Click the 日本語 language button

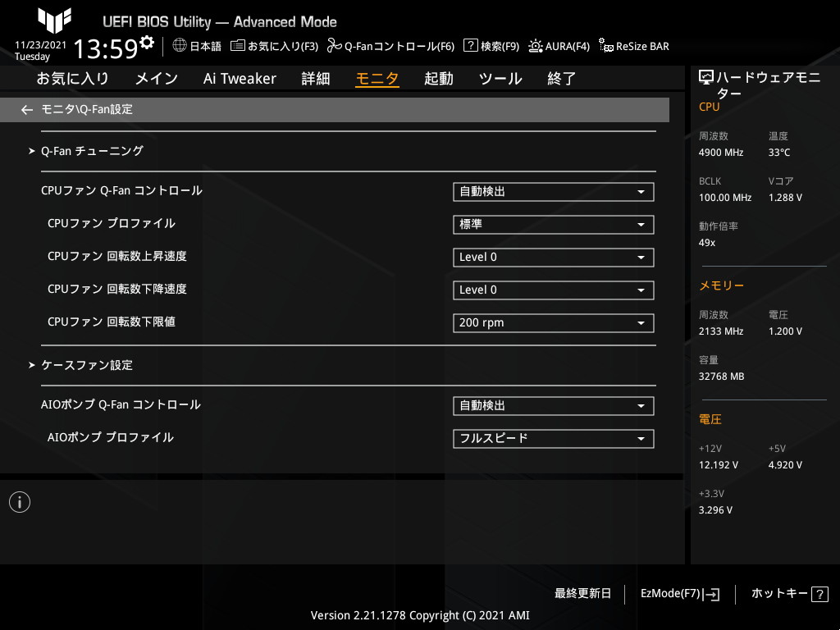[x=206, y=47]
